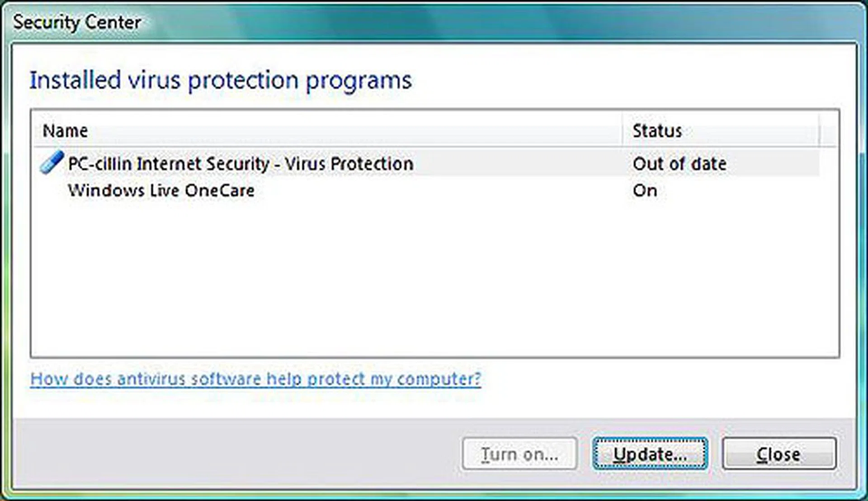Click the disabled Turn on button
The height and width of the screenshot is (501, 868).
click(519, 453)
